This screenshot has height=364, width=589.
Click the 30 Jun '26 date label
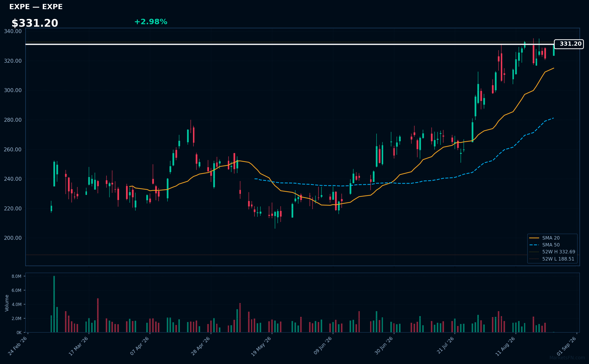point(384,346)
